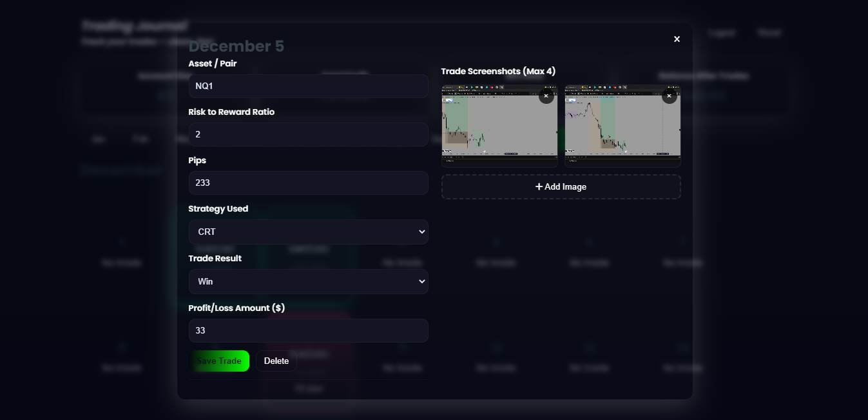Remove the second trade screenshot
The image size is (868, 420).
670,96
